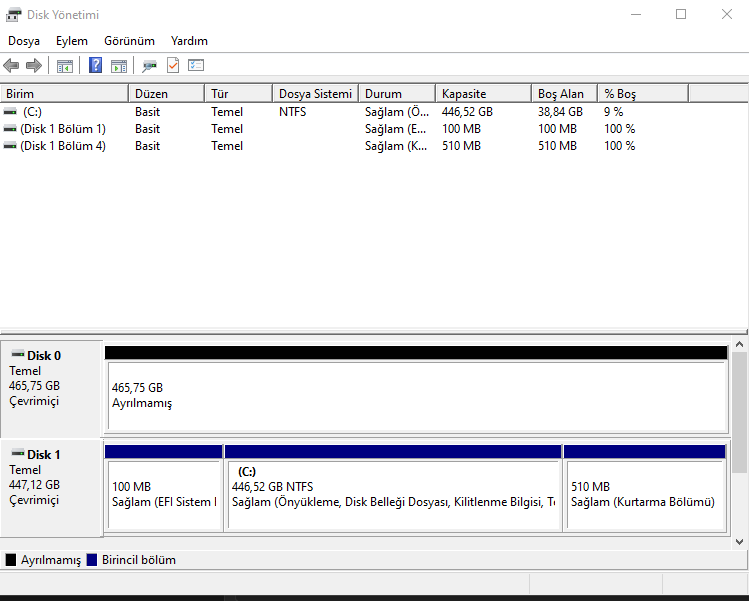
Task: Open the Görünüm menu
Action: point(129,41)
